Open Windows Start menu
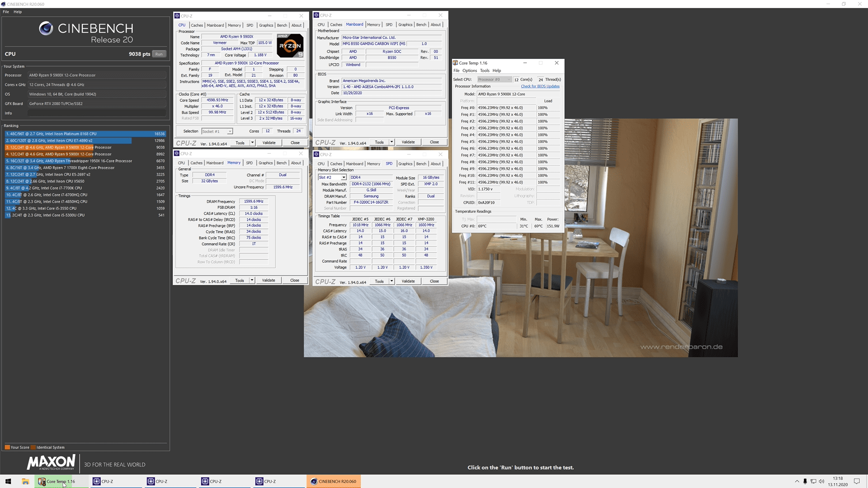Image resolution: width=868 pixels, height=488 pixels. pos(8,481)
